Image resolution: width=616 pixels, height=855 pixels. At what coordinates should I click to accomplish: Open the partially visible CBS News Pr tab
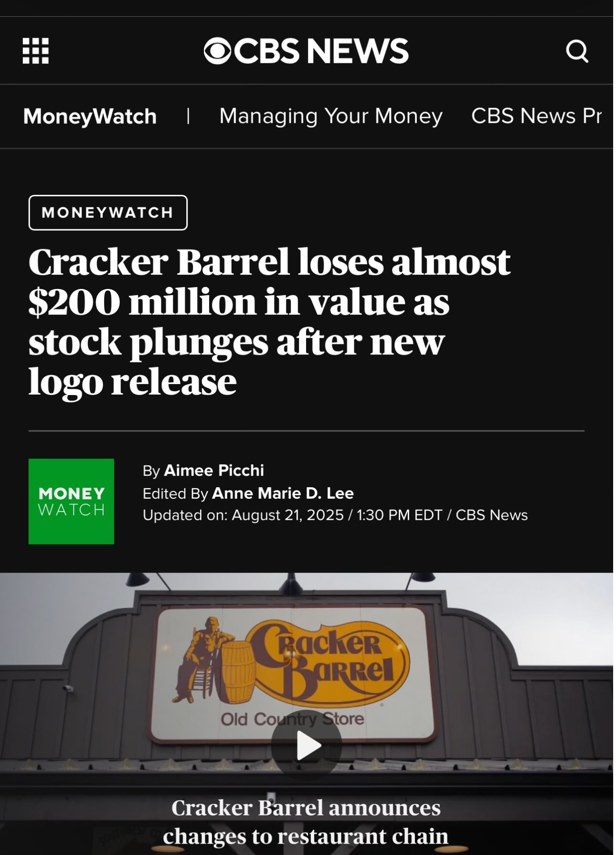[536, 116]
